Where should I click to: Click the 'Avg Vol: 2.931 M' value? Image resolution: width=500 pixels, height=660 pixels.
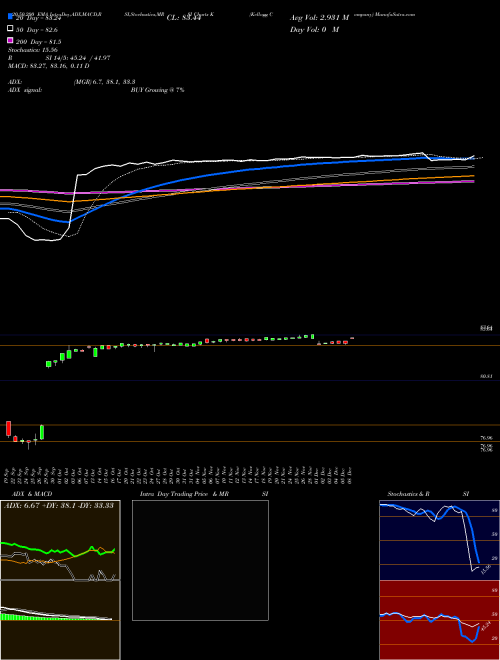(x=319, y=18)
